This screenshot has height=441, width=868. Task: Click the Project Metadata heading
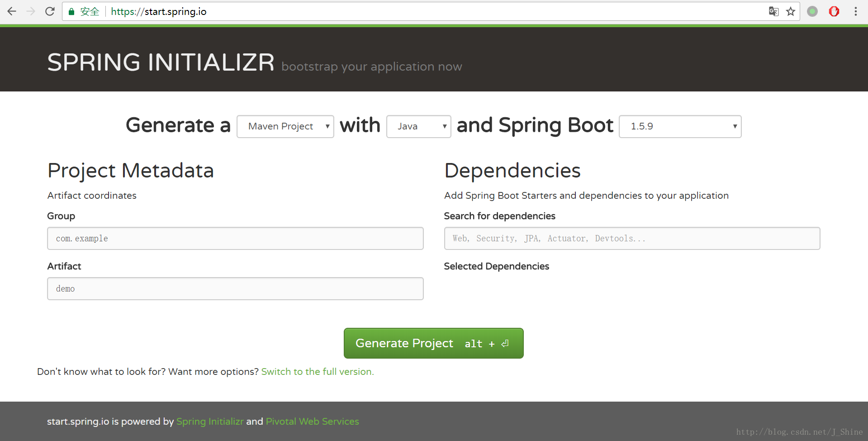point(131,171)
